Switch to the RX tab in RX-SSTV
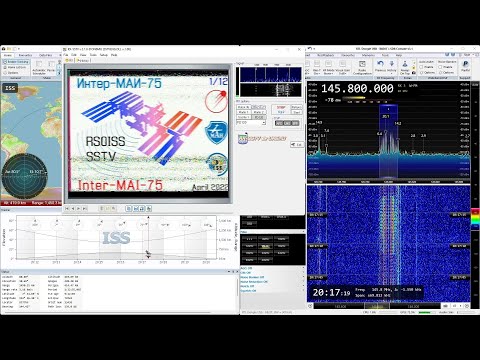 pos(69,60)
